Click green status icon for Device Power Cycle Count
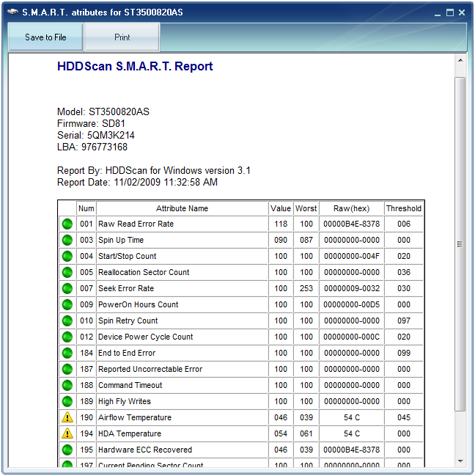 click(x=67, y=337)
